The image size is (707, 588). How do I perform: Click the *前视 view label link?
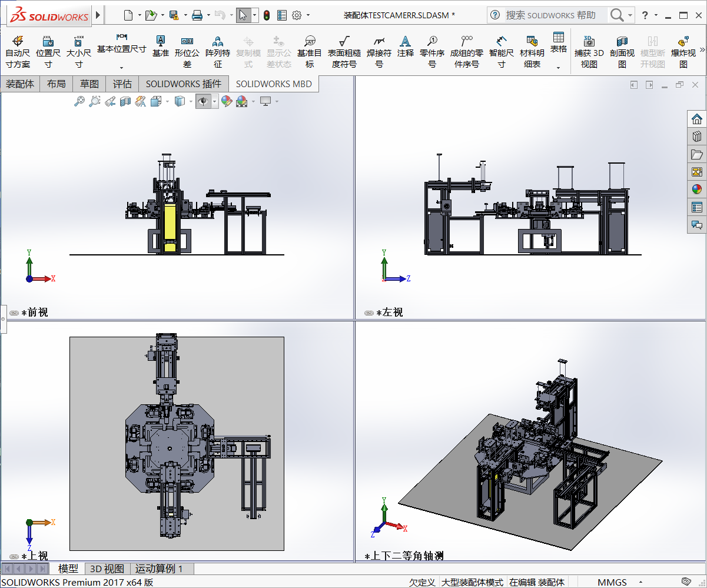coord(35,313)
